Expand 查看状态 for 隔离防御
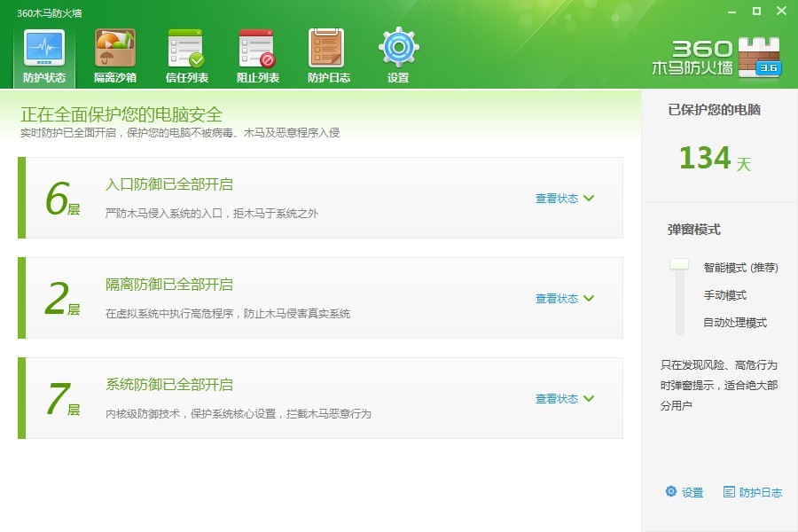The height and width of the screenshot is (532, 798). 565,298
